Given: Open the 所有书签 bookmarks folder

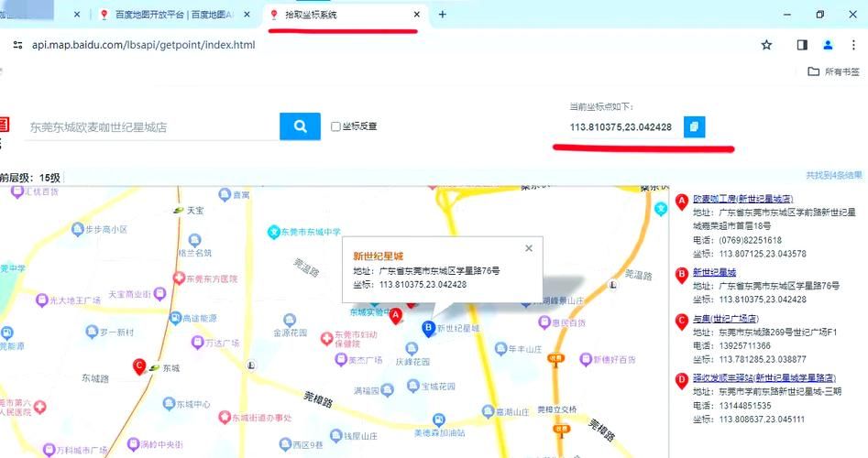Looking at the screenshot, I should [833, 71].
